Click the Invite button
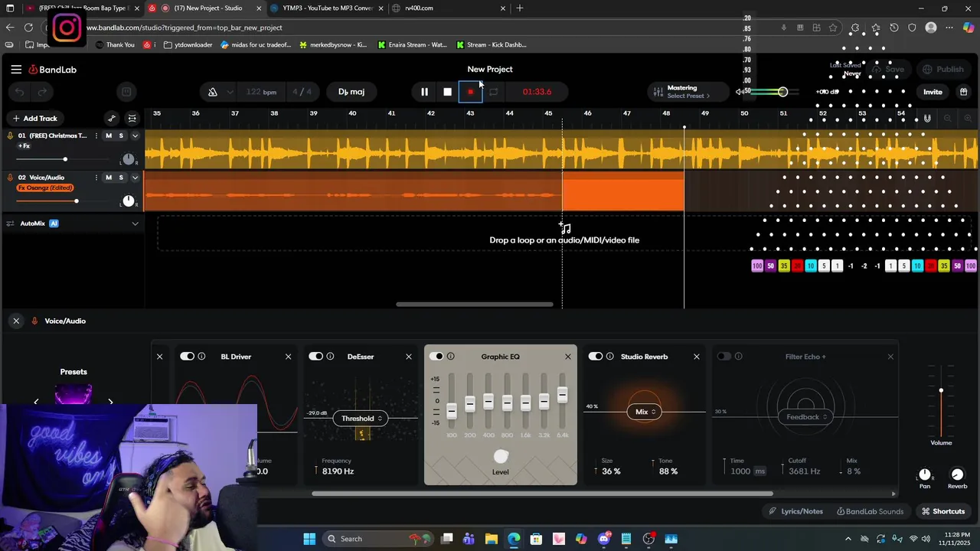Image resolution: width=980 pixels, height=551 pixels. click(x=933, y=92)
